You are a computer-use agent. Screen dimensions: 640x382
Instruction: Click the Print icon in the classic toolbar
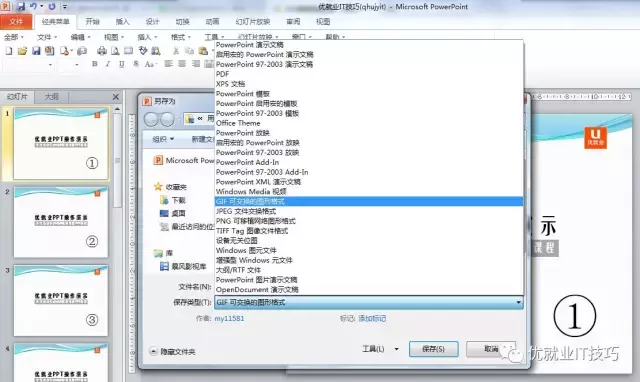click(x=102, y=51)
